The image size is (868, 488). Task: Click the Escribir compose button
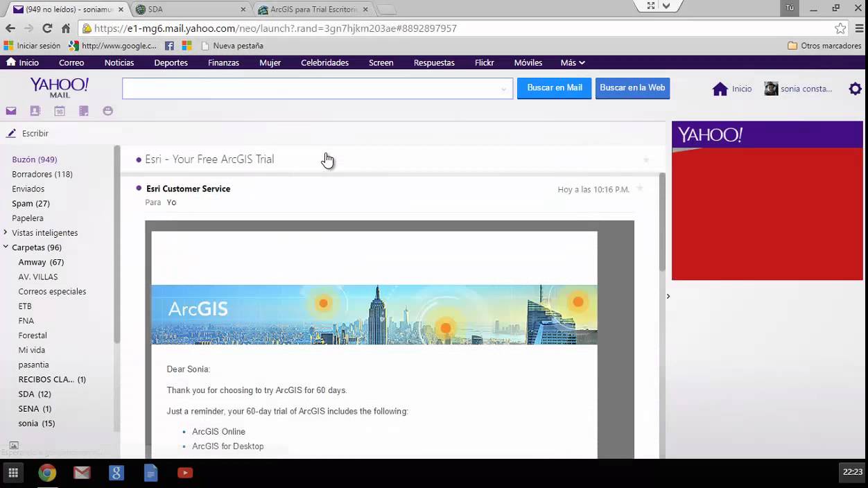(28, 133)
